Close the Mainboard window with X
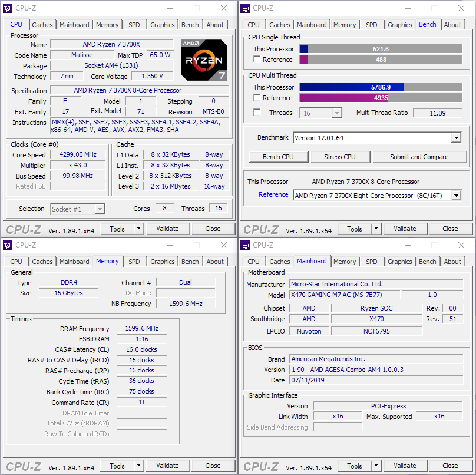This screenshot has height=475, width=476. tap(461, 245)
